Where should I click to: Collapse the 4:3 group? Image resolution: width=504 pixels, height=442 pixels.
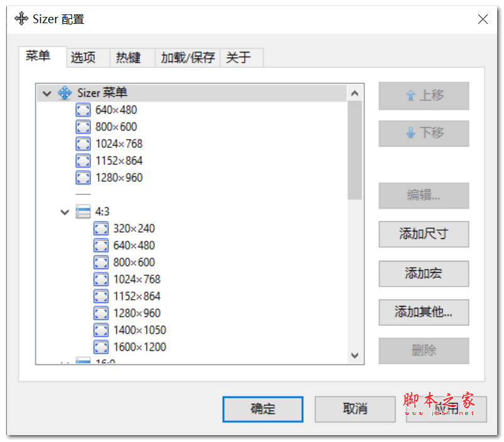[x=65, y=212]
